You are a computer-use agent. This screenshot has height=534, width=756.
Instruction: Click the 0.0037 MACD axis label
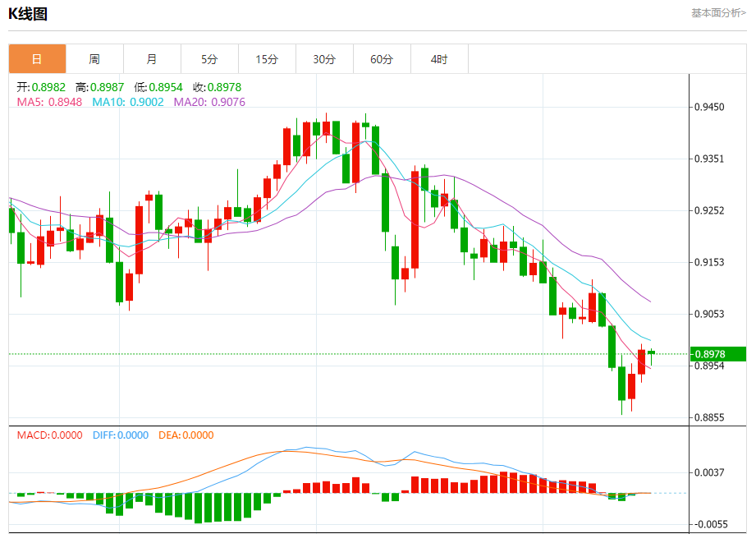point(709,472)
